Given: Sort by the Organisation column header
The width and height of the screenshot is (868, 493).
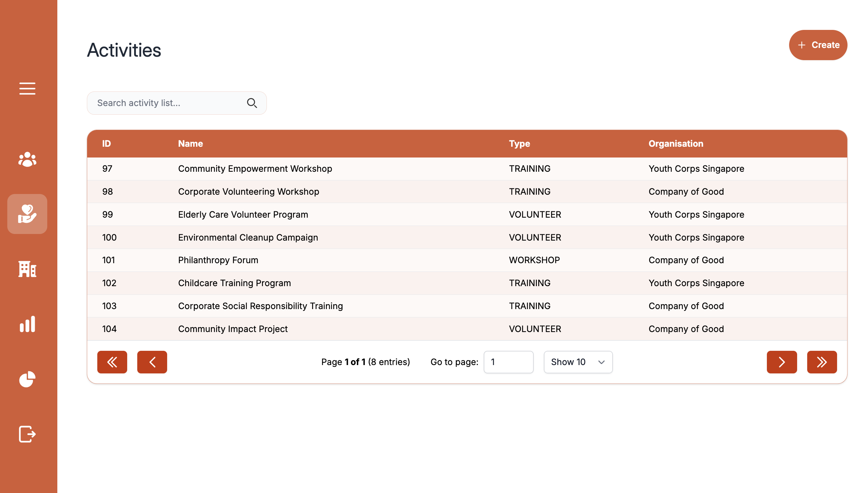Looking at the screenshot, I should pos(675,144).
